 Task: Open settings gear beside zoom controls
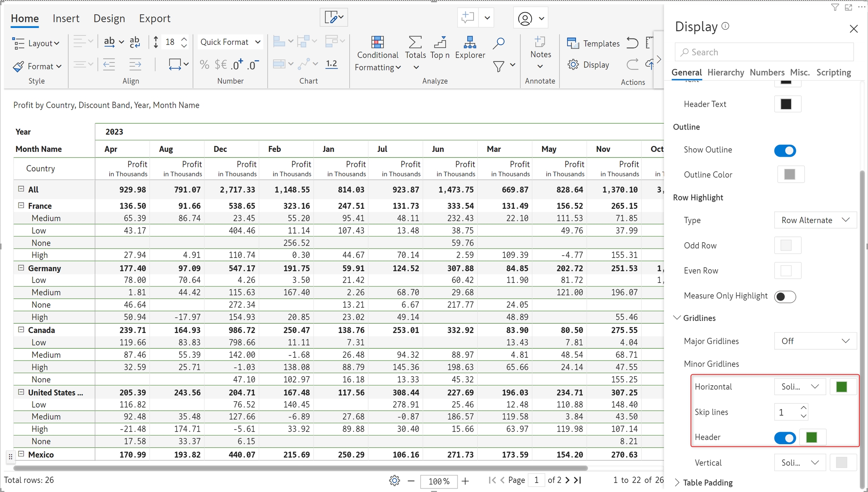pyautogui.click(x=394, y=480)
